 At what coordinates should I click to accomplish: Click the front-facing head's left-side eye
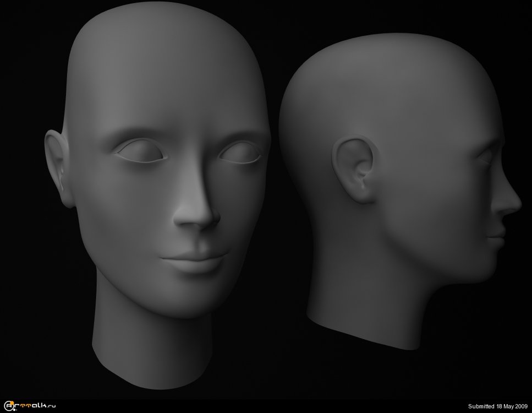(x=141, y=151)
